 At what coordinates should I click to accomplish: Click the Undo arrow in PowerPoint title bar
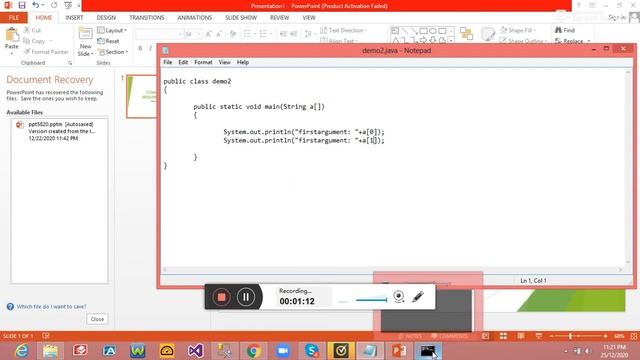(x=36, y=5)
